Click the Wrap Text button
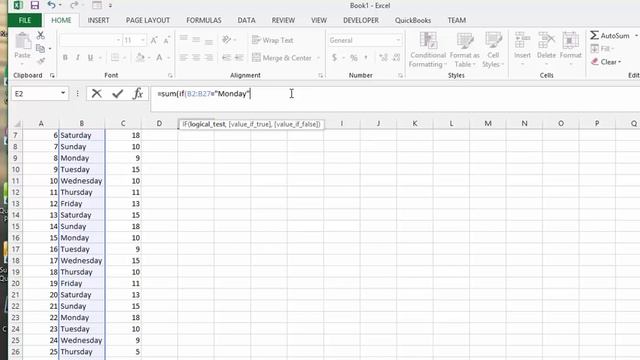The height and width of the screenshot is (360, 640). (x=273, y=40)
